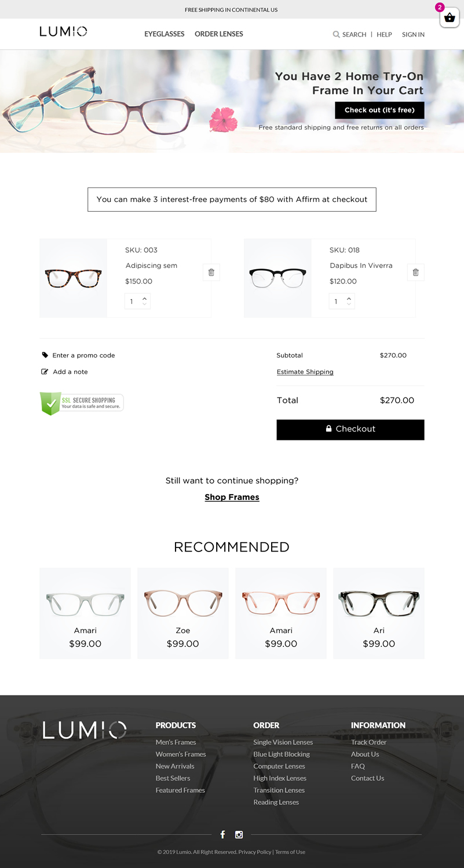464x868 pixels.
Task: Open the shopping basket icon
Action: click(450, 18)
